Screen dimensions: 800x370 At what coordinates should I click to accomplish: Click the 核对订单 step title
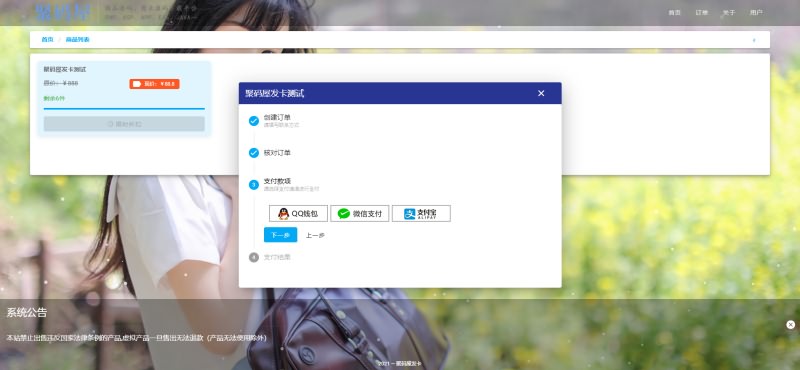tap(277, 153)
